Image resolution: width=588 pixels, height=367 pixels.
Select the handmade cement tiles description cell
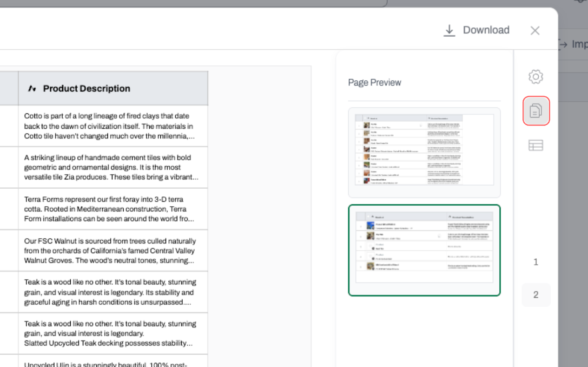(113, 167)
